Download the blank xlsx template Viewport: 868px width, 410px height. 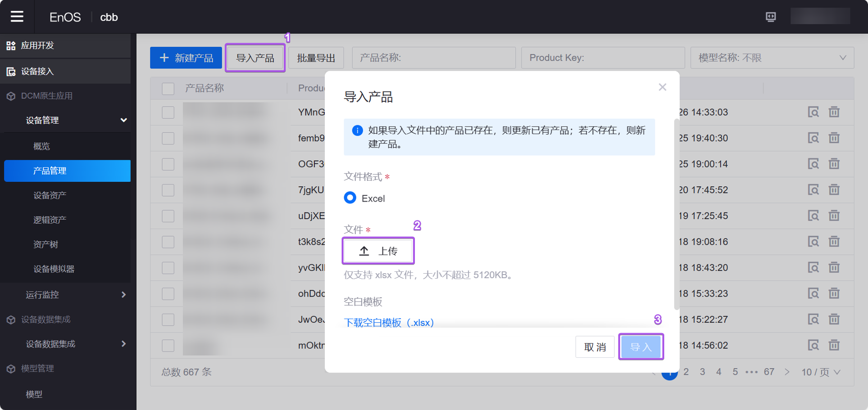pyautogui.click(x=389, y=322)
